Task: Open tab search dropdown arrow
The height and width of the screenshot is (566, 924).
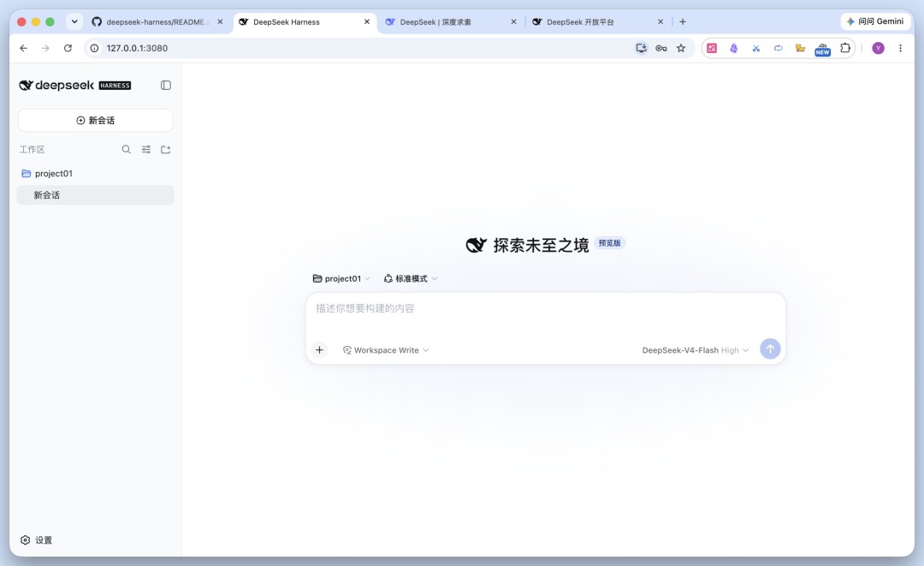Action: coord(74,21)
